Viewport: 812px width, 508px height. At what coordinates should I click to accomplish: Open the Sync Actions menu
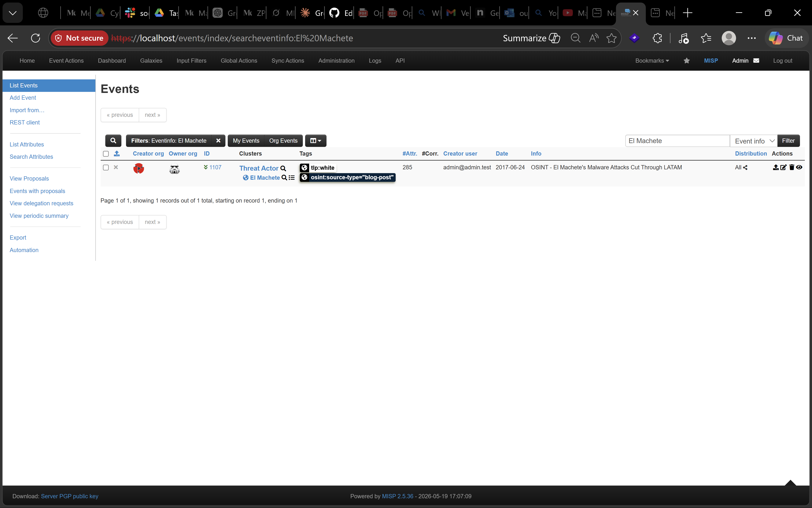click(288, 61)
